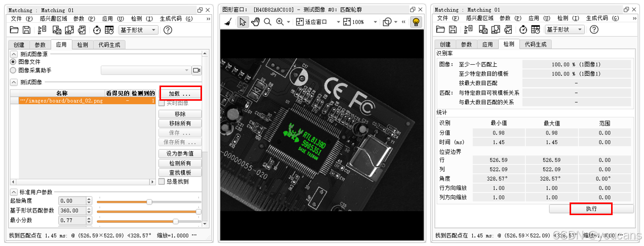
Task: Expand hidden toolbar chevron in graphics window
Action: point(404,22)
